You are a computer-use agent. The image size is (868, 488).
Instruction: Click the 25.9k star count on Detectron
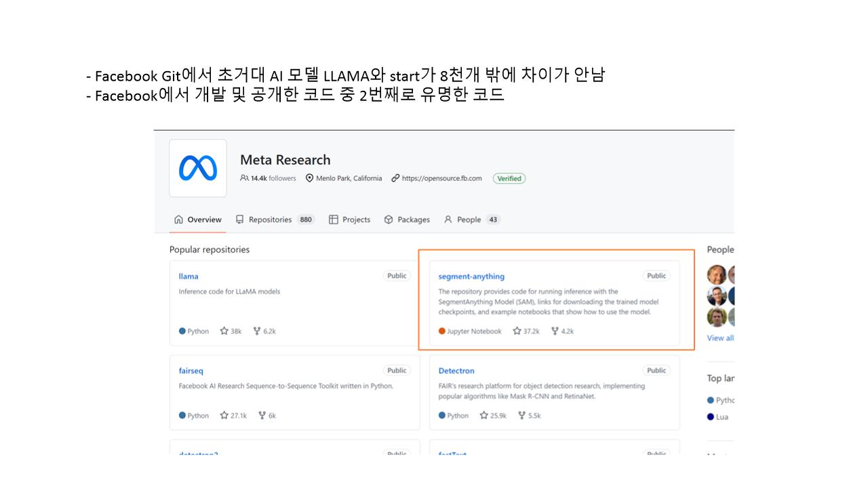click(x=498, y=415)
